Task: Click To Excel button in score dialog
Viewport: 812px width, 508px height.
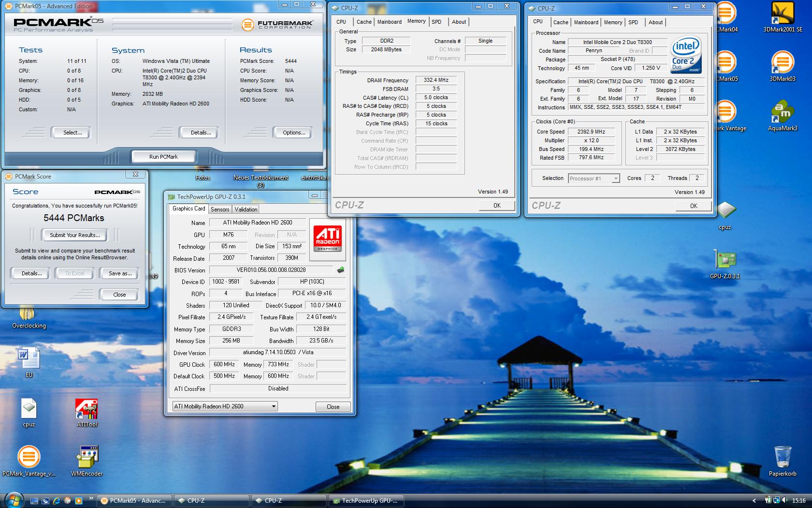Action: [75, 273]
